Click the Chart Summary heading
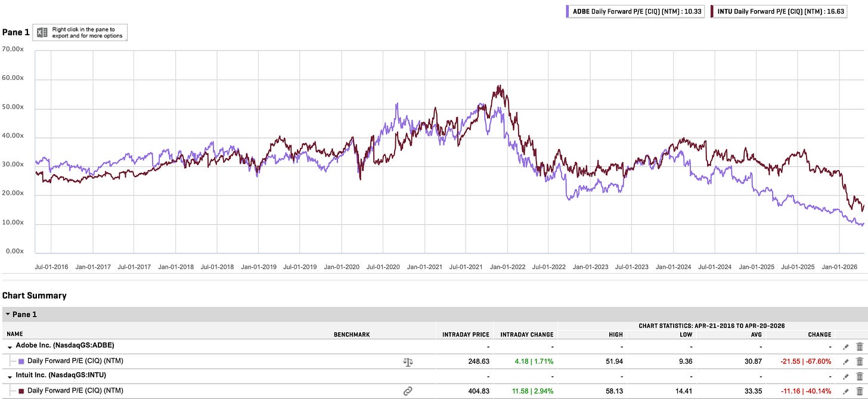Image resolution: width=868 pixels, height=399 pixels. point(35,296)
